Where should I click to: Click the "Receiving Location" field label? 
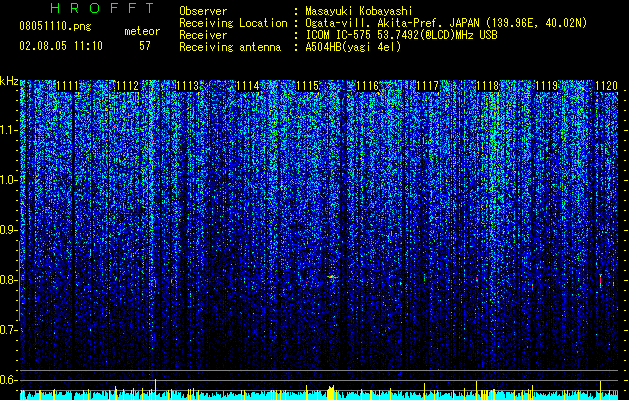click(233, 23)
